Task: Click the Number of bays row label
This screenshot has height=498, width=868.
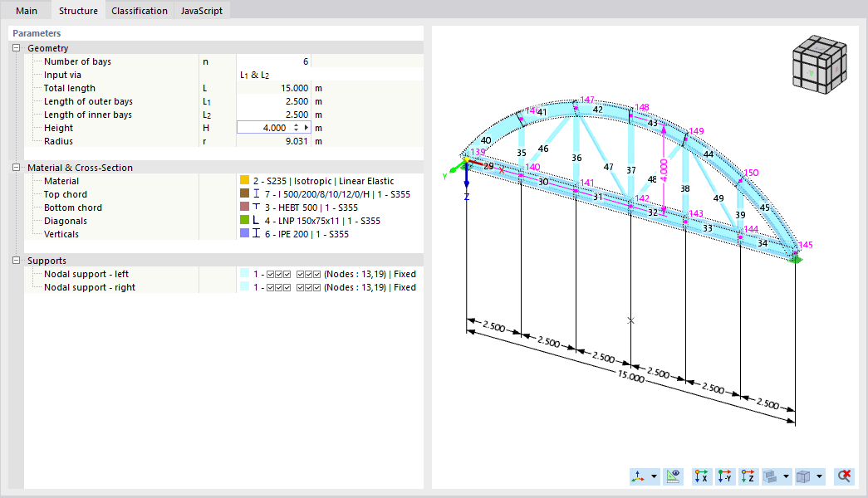Action: coord(77,61)
